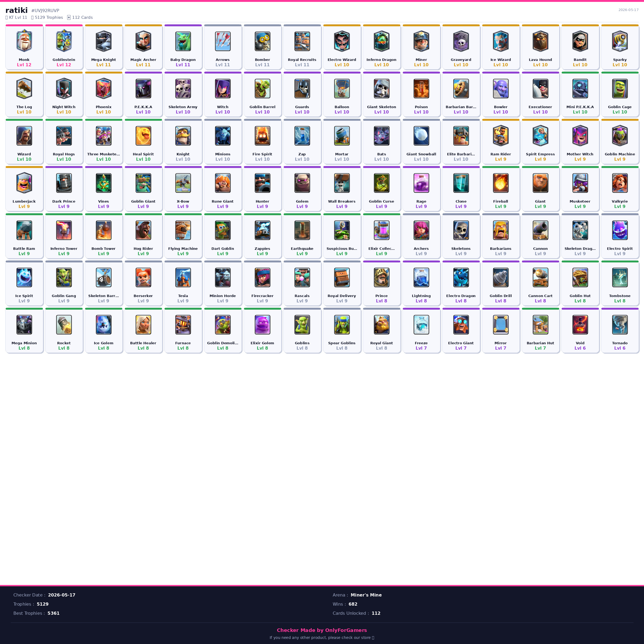
Task: Click the Checker Date value in footer
Action: pos(62,595)
